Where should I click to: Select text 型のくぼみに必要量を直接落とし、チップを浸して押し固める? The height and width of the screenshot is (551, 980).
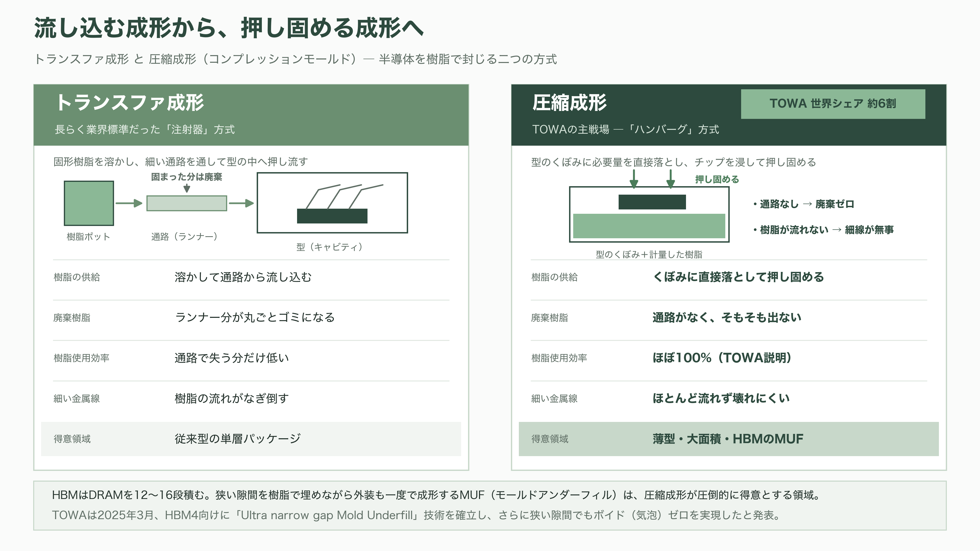(x=674, y=162)
